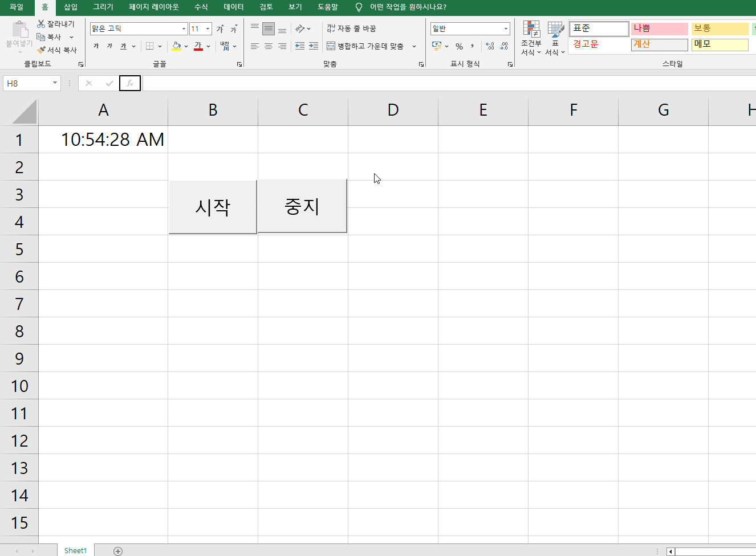Click the increase font size icon

[x=220, y=28]
